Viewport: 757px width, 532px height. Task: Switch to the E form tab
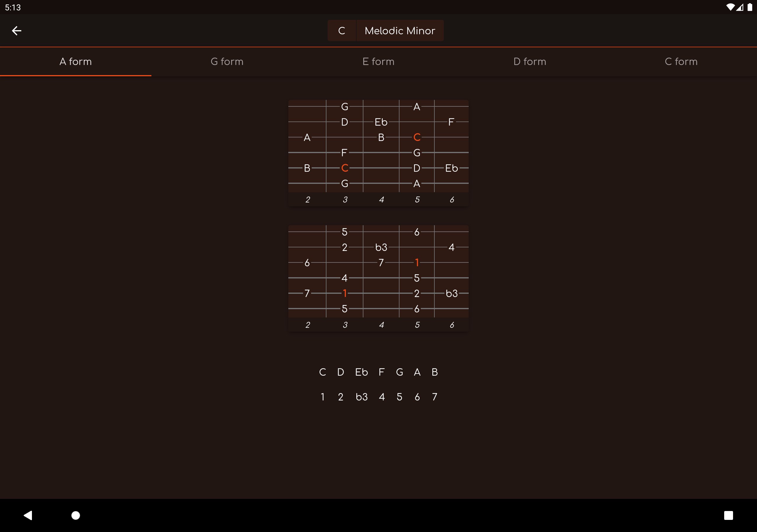pos(378,62)
